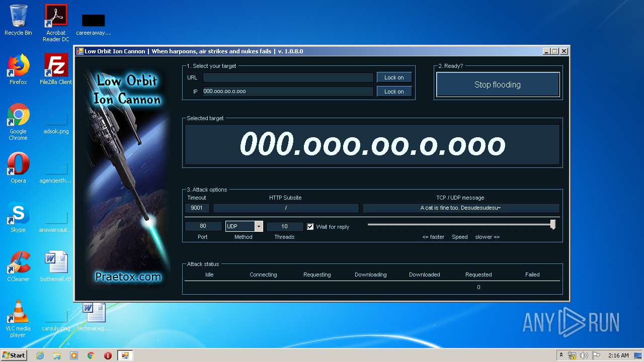Select the adsok.png desktop file

56,122
